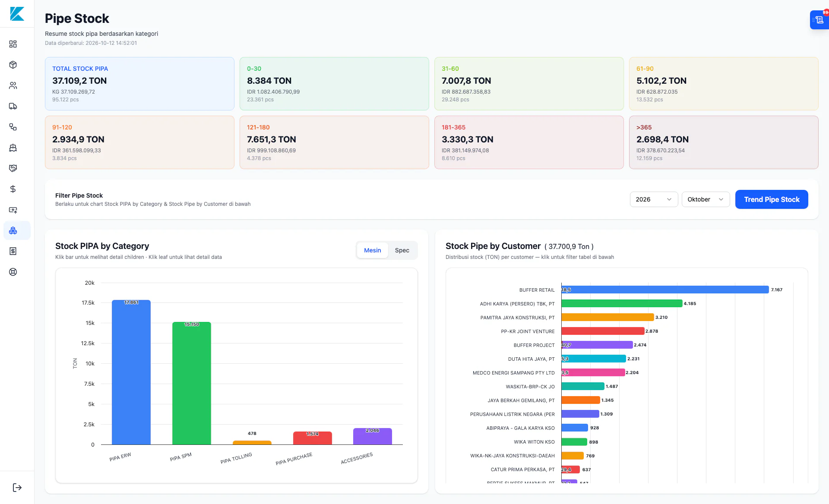Click the TOTAL STOCK PIPA card
This screenshot has width=829, height=504.
[x=139, y=84]
